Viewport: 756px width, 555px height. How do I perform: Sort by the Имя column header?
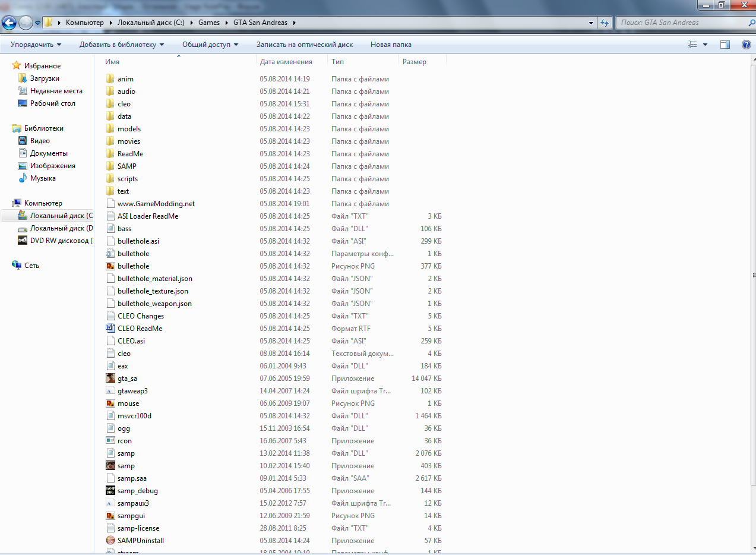pos(180,62)
